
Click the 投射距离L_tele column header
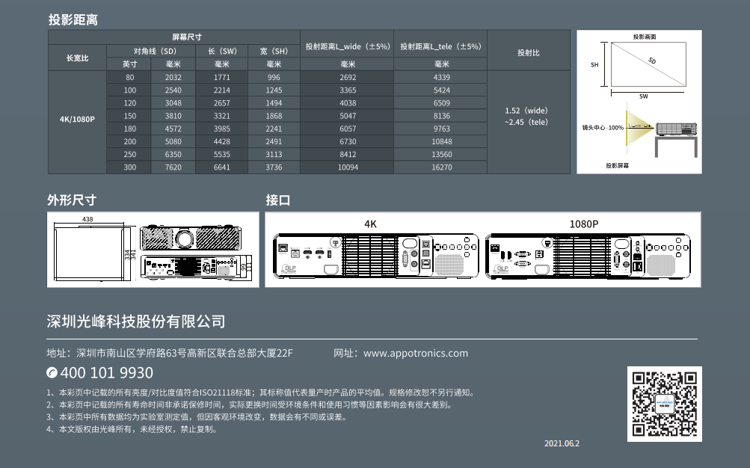441,47
